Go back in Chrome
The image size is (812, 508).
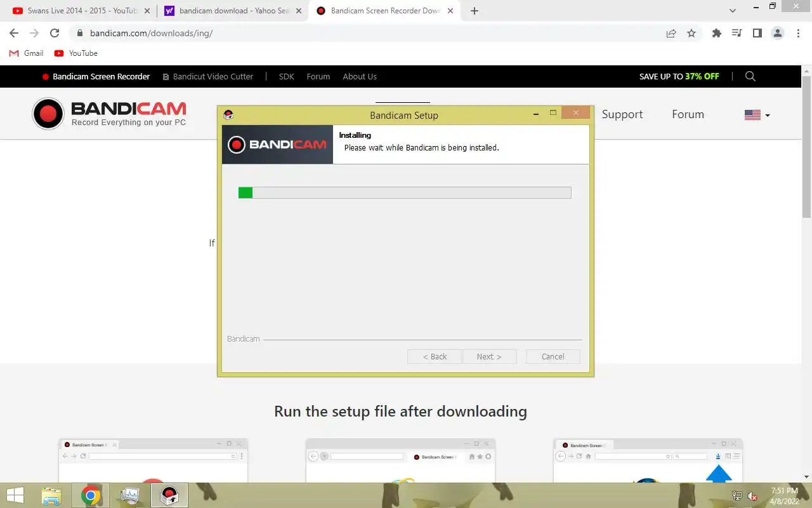tap(14, 33)
